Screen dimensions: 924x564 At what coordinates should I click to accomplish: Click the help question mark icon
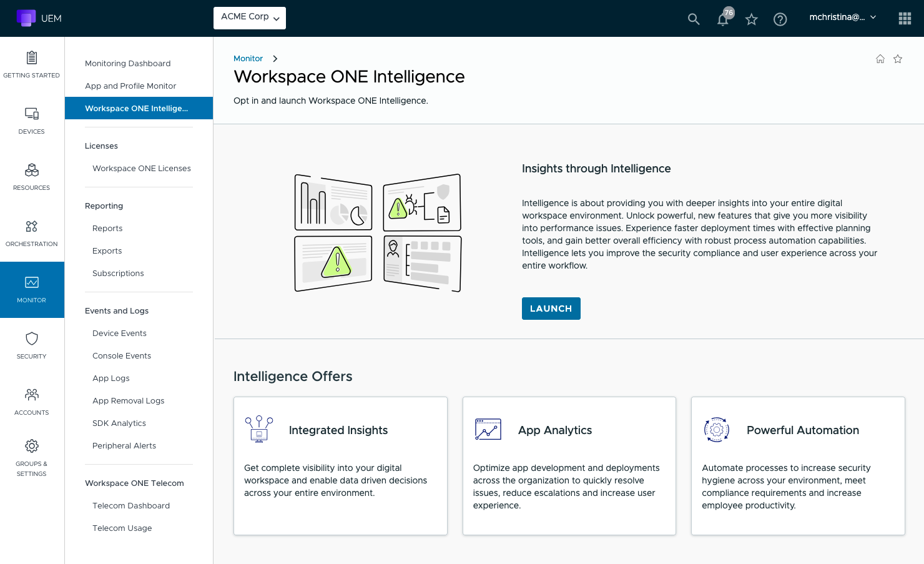click(780, 19)
